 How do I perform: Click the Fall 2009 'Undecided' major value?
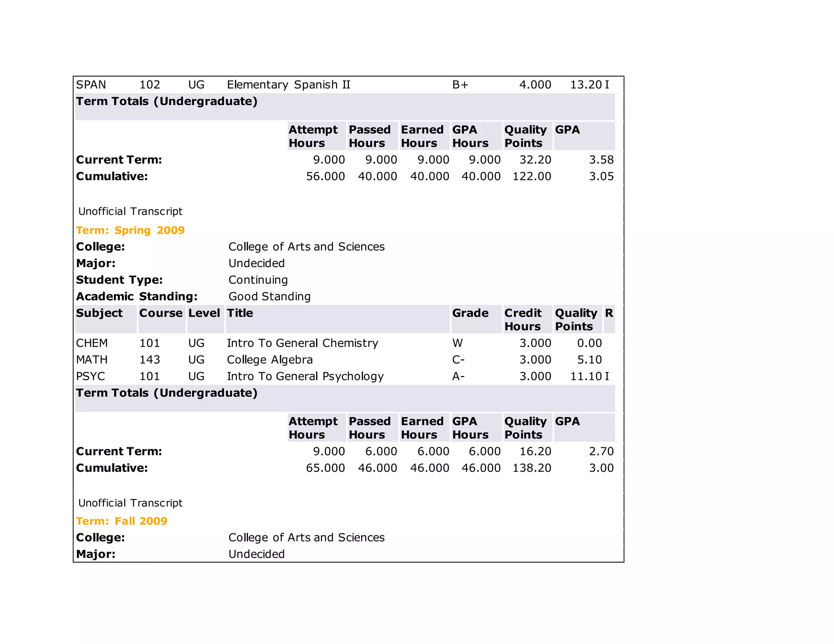click(x=257, y=554)
